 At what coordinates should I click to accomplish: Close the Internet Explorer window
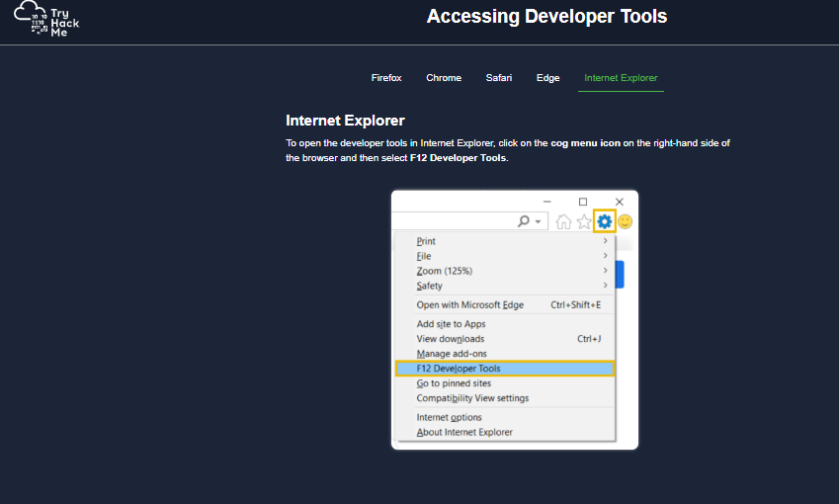(x=619, y=202)
